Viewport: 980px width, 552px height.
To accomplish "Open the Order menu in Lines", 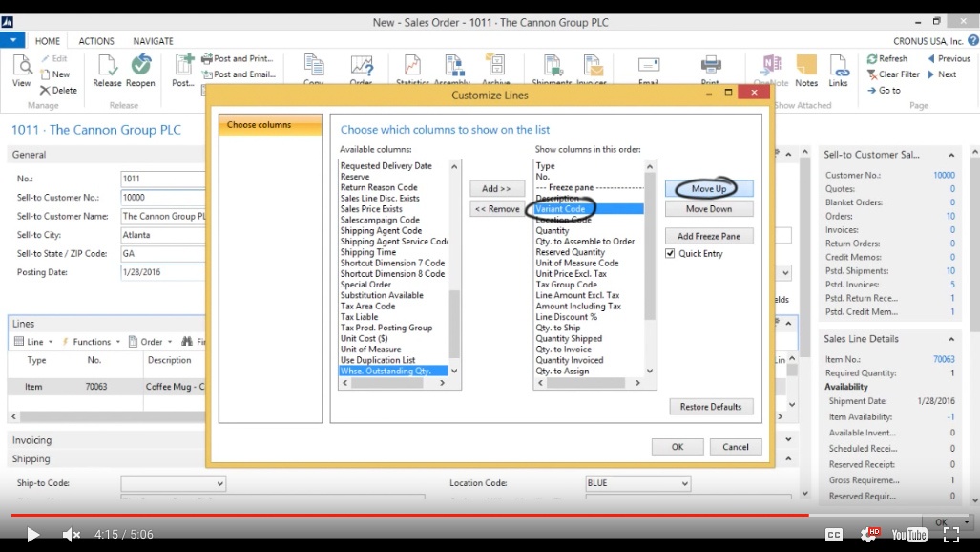I will [x=151, y=342].
